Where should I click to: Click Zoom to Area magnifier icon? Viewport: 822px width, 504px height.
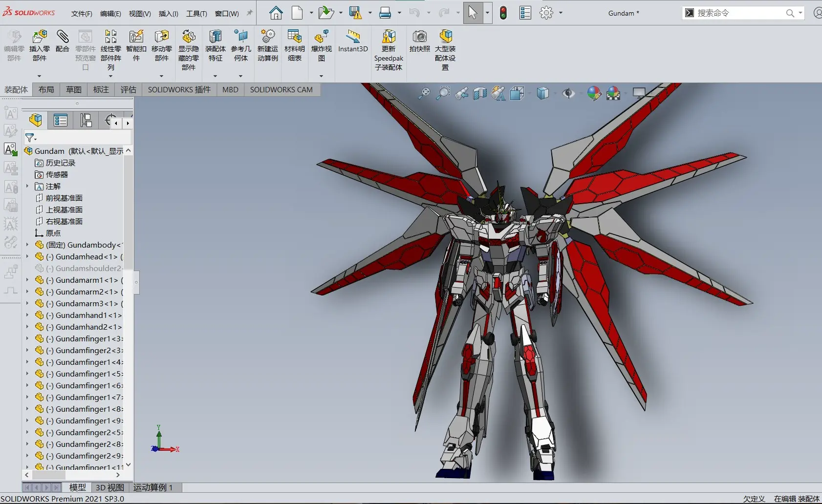[443, 93]
